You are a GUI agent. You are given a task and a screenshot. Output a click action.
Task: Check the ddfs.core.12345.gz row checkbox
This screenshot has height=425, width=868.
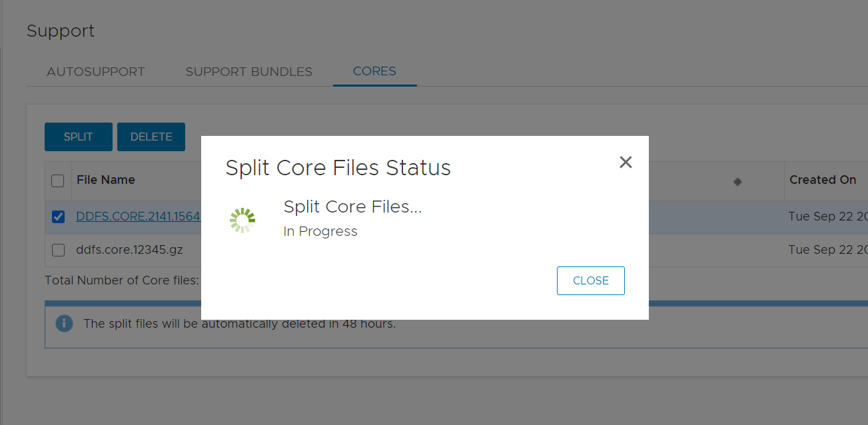[58, 250]
